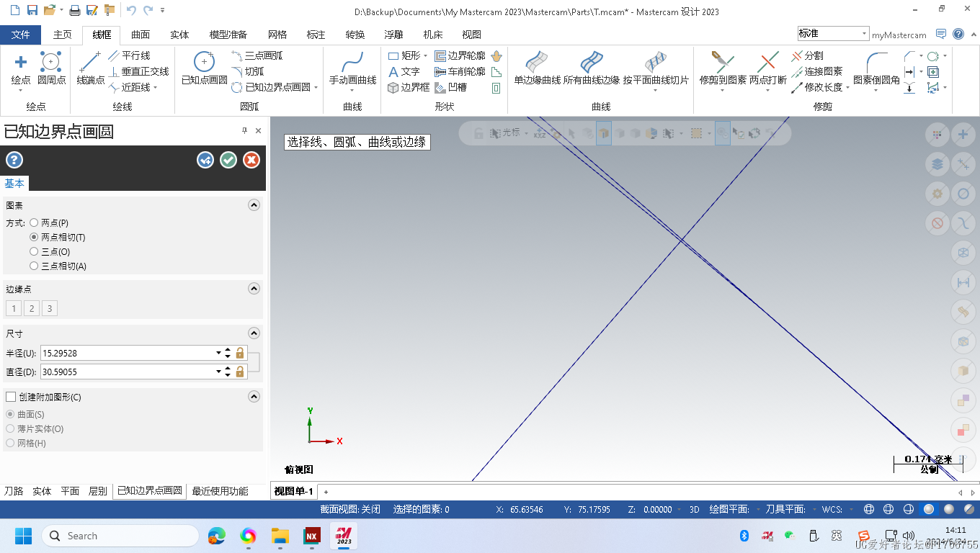Click edge point button 3

(x=50, y=309)
